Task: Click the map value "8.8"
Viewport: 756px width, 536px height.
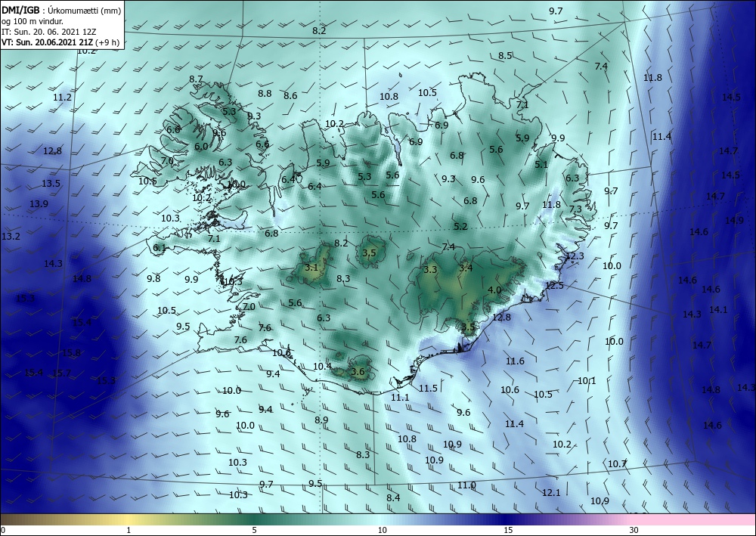Action: click(x=265, y=94)
